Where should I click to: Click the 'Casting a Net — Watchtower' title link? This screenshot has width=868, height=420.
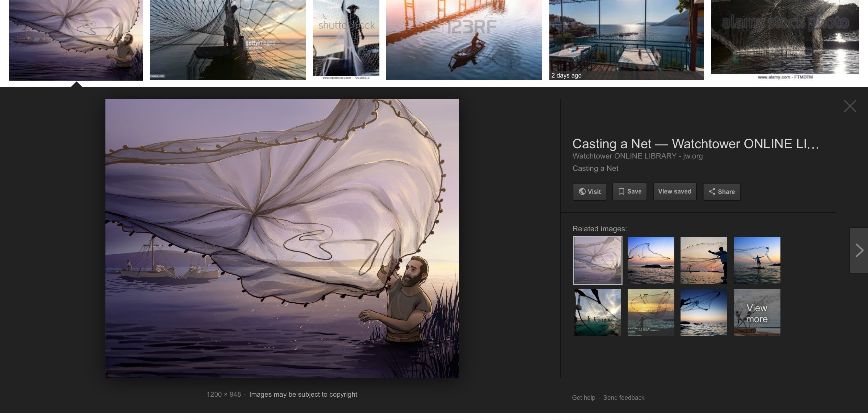(695, 144)
